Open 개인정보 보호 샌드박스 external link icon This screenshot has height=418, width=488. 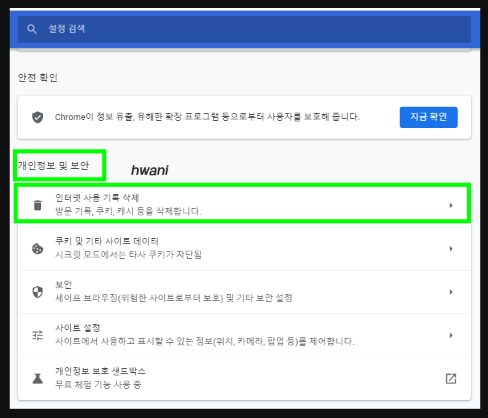point(451,378)
